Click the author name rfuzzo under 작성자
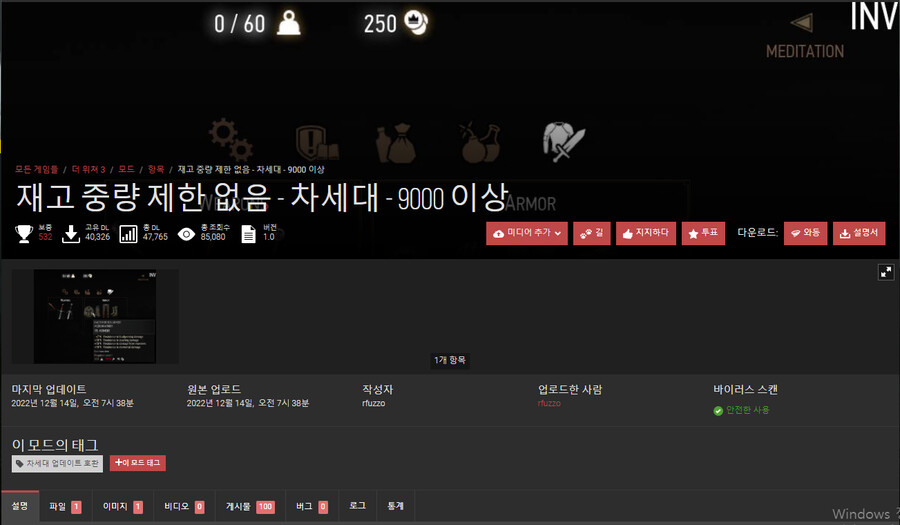This screenshot has width=900, height=525. [374, 403]
